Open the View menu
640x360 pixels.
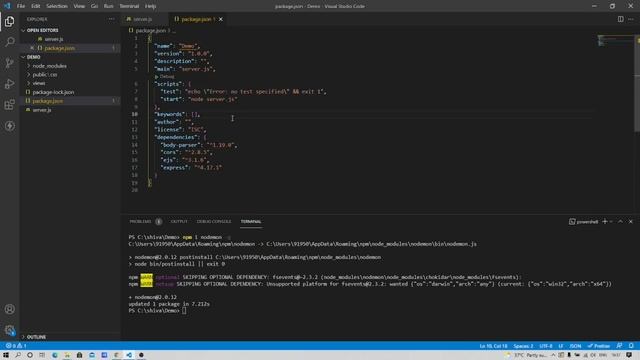pos(79,6)
